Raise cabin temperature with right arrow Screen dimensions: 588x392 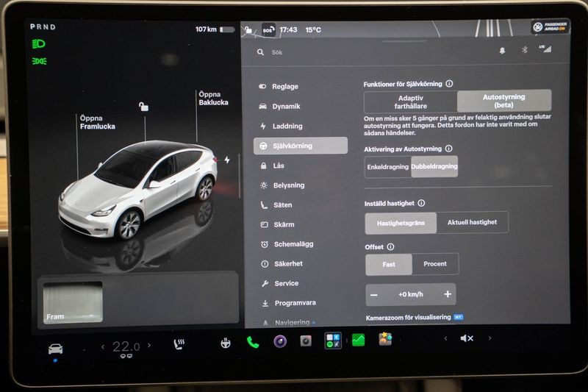click(149, 345)
